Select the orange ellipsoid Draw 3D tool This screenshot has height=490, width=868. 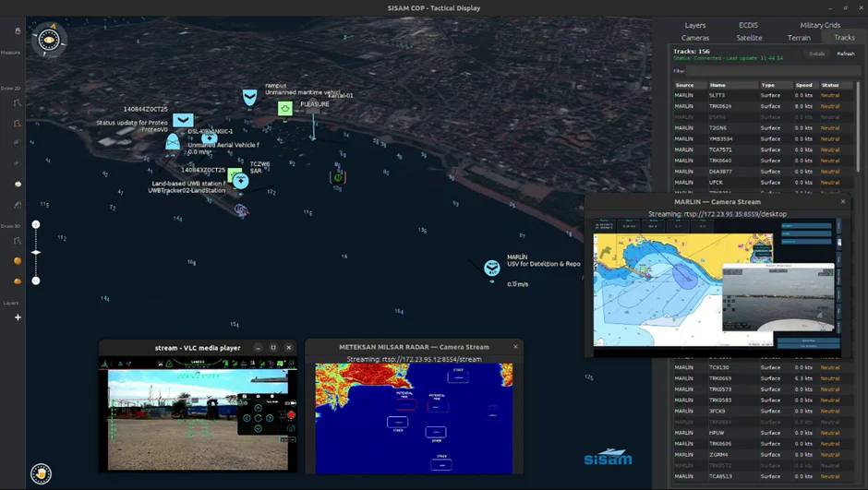(18, 281)
